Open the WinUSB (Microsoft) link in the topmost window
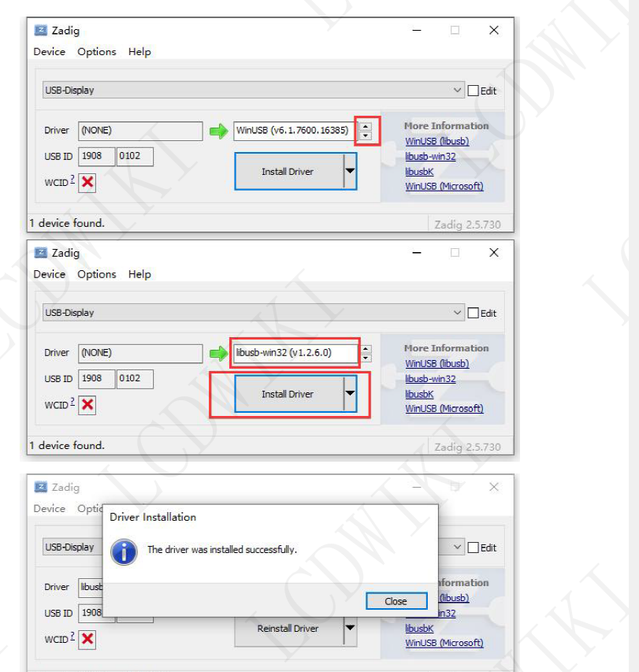Image resolution: width=639 pixels, height=672 pixels. coord(444,187)
